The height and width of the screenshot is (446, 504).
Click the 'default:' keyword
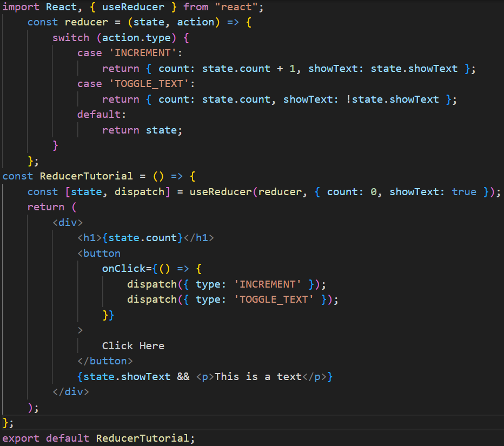(102, 115)
